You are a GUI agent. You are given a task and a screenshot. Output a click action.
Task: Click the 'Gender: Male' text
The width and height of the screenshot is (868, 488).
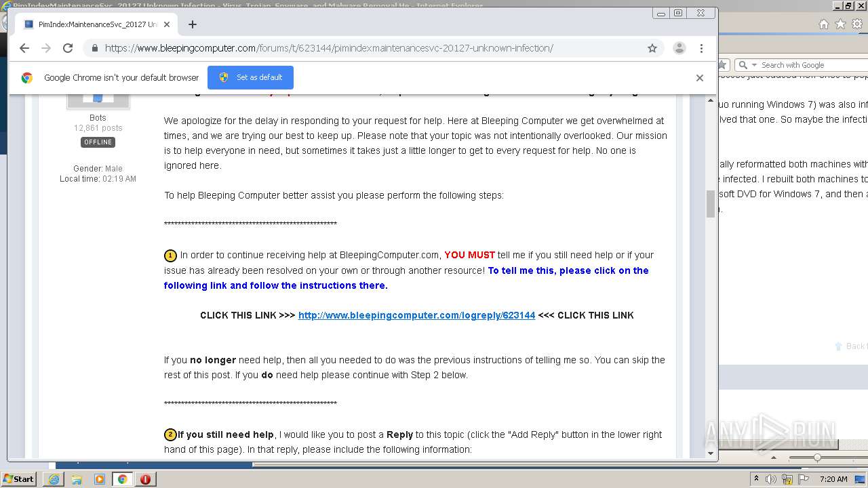pos(98,169)
